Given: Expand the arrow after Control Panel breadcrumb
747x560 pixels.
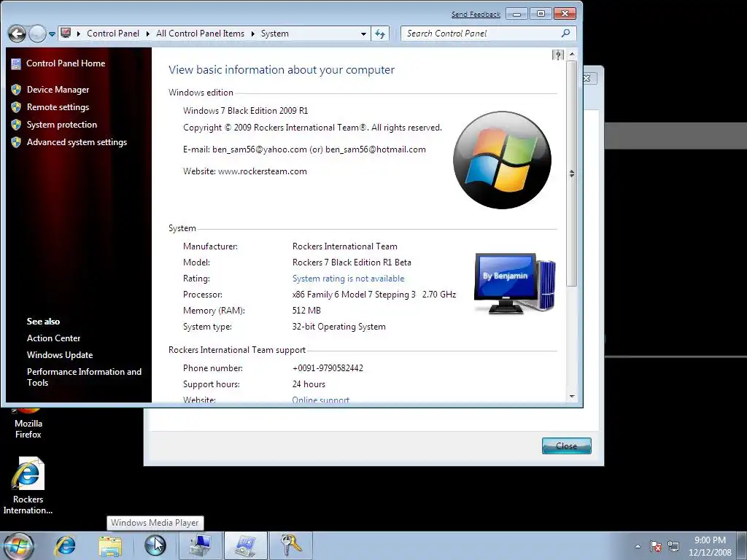Looking at the screenshot, I should [147, 34].
